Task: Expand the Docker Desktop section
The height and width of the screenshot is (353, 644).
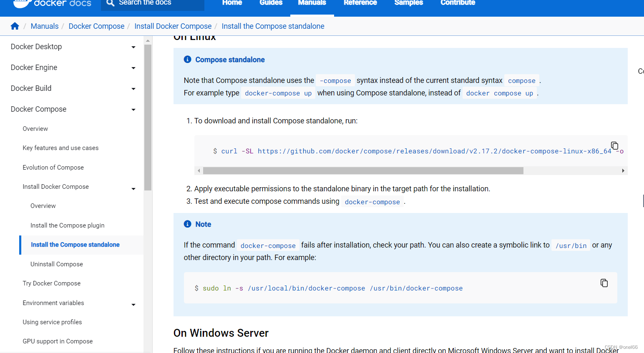Action: (x=133, y=47)
